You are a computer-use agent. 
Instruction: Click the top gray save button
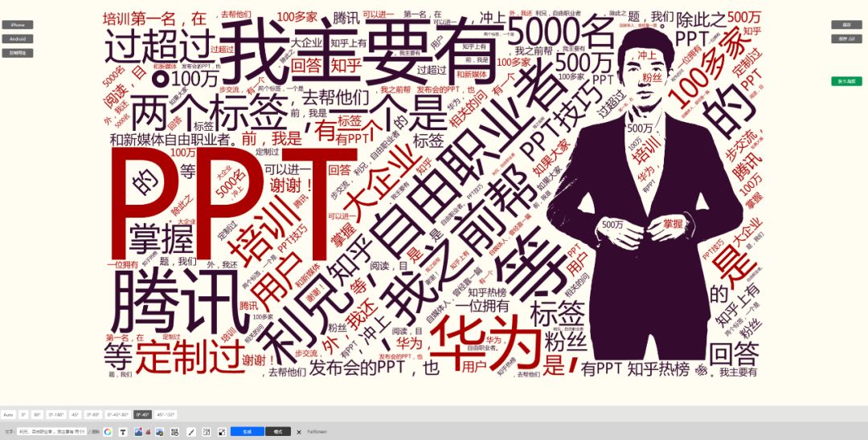tap(846, 25)
